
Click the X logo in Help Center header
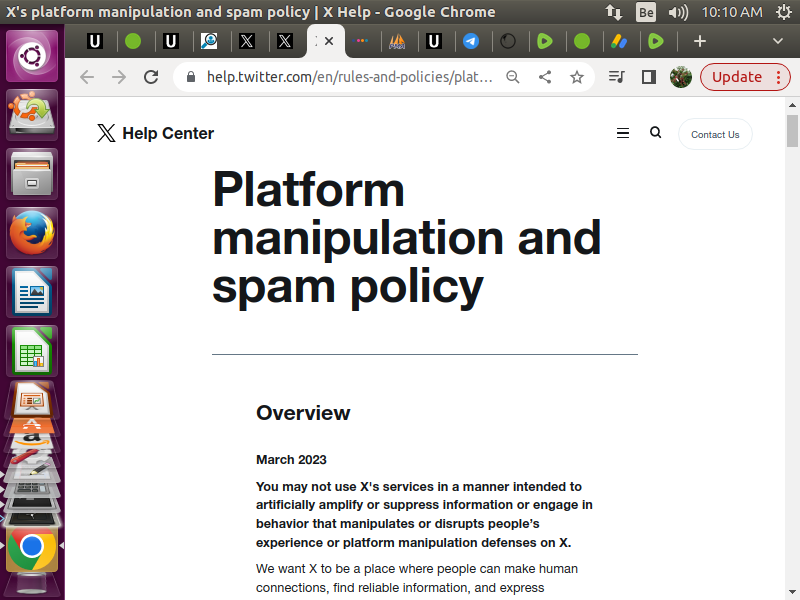click(x=106, y=133)
